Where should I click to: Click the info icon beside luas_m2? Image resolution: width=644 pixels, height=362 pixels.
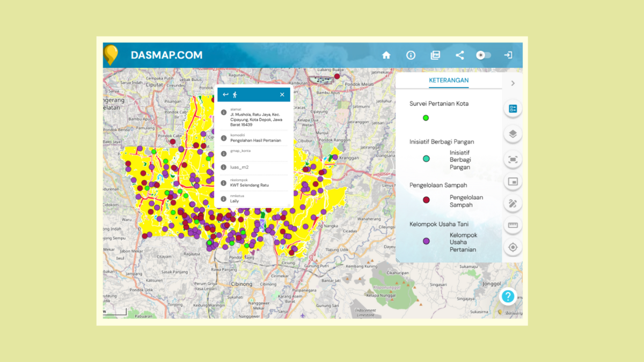[224, 167]
